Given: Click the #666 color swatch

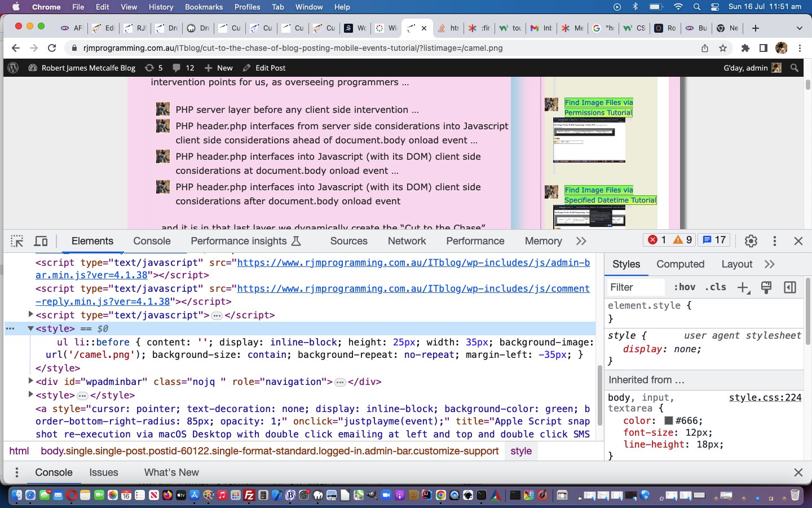Looking at the screenshot, I should [x=669, y=421].
